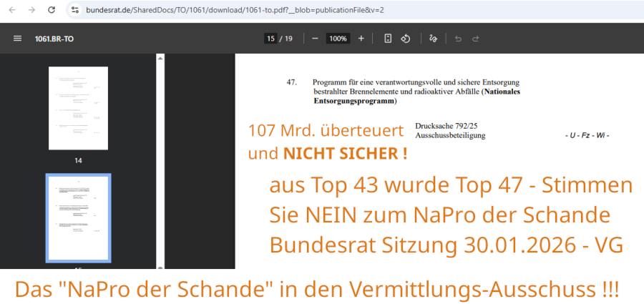The height and width of the screenshot is (304, 644).
Task: Reload the page with refresh icon
Action: click(51, 10)
